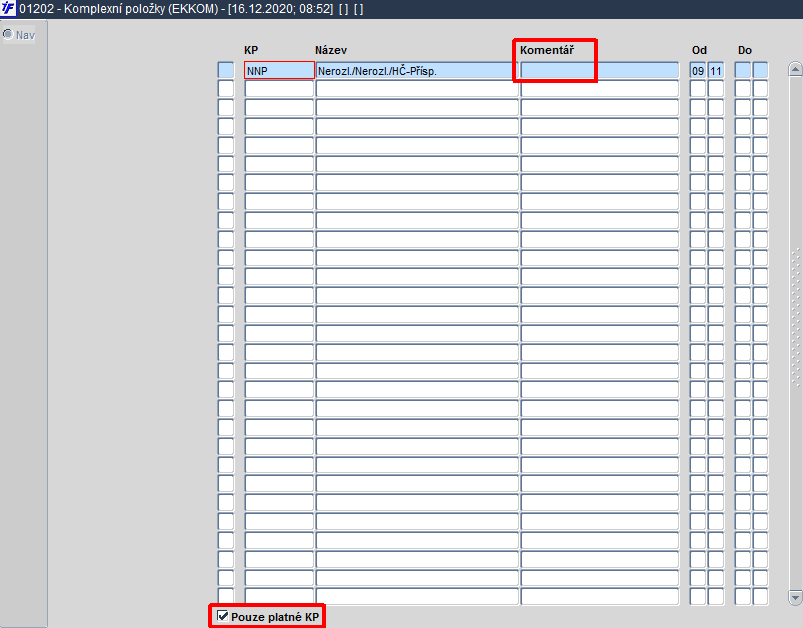This screenshot has height=628, width=803.
Task: Click the Komentář column header
Action: [x=547, y=50]
